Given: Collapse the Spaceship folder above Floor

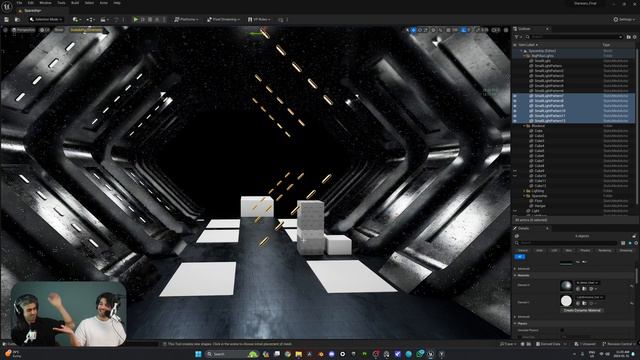Looking at the screenshot, I should click(x=524, y=196).
